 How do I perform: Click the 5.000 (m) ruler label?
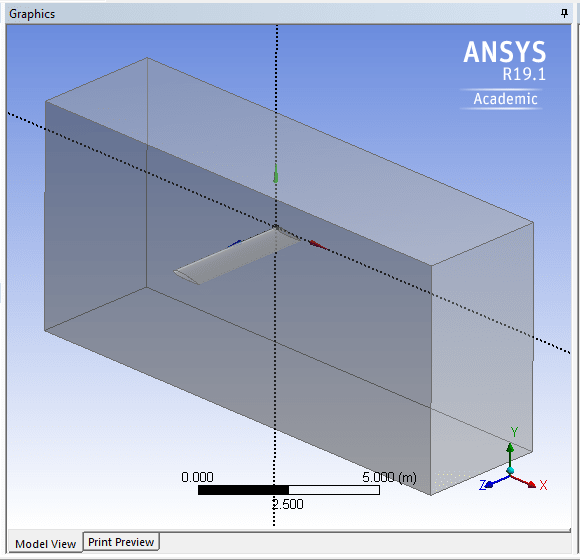click(x=389, y=477)
